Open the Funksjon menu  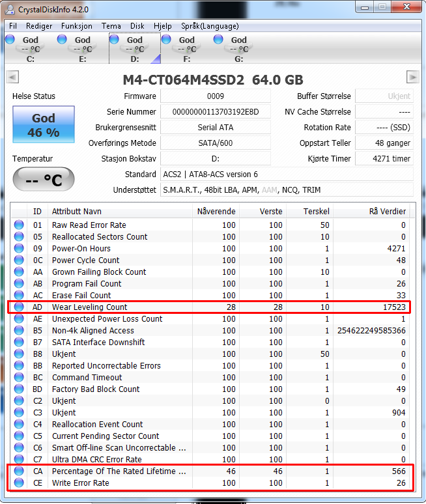coord(76,26)
